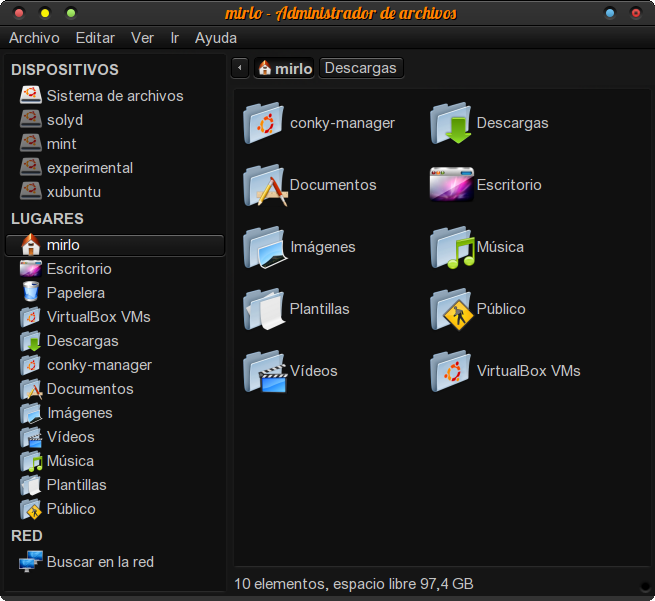Open the Música folder icon in main pane
Image resolution: width=655 pixels, height=601 pixels.
452,247
